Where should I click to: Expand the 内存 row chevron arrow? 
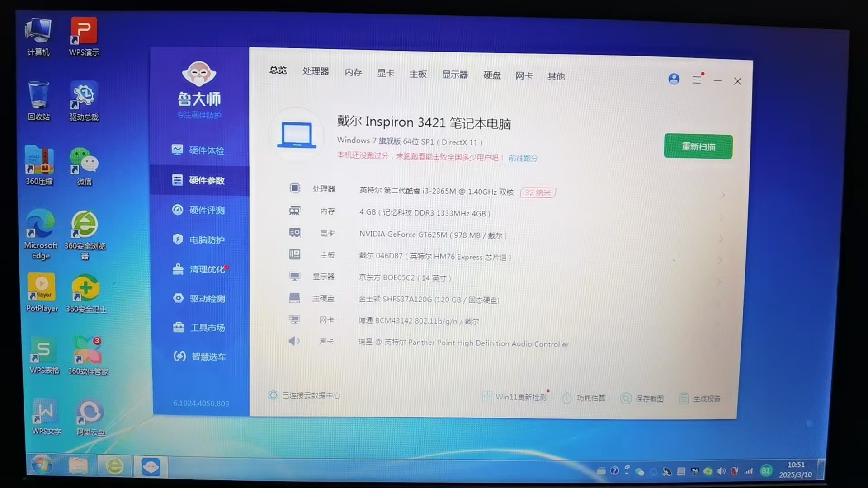[x=722, y=217]
